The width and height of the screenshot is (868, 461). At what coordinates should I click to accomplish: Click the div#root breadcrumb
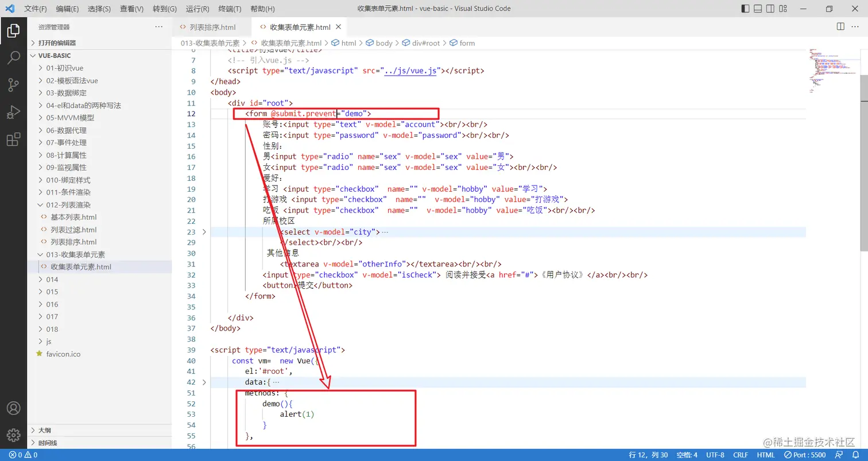[421, 43]
